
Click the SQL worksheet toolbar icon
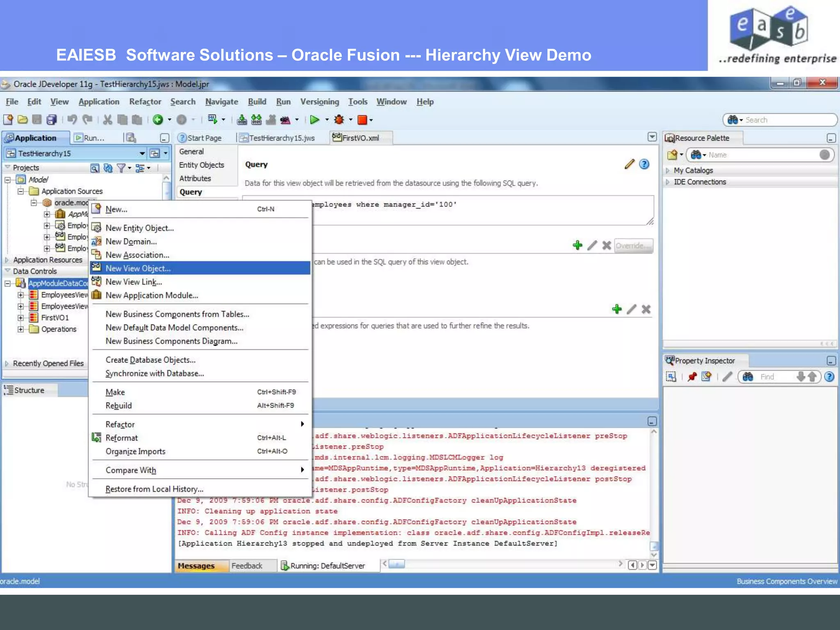[x=212, y=119]
